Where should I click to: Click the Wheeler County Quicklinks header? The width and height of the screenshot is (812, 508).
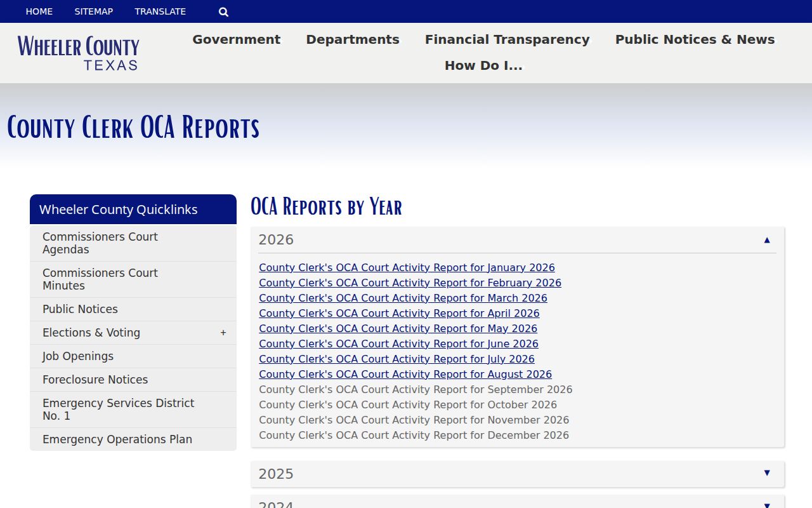(133, 210)
